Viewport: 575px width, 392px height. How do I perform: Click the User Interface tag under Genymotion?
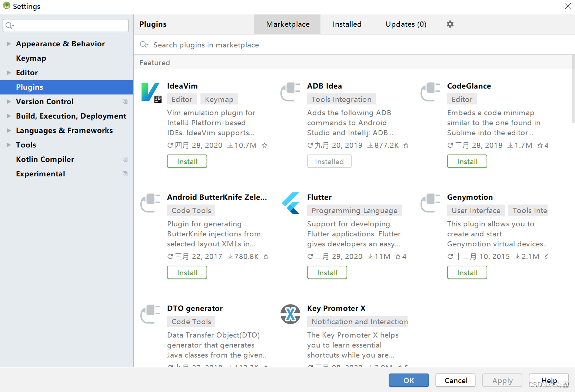476,210
